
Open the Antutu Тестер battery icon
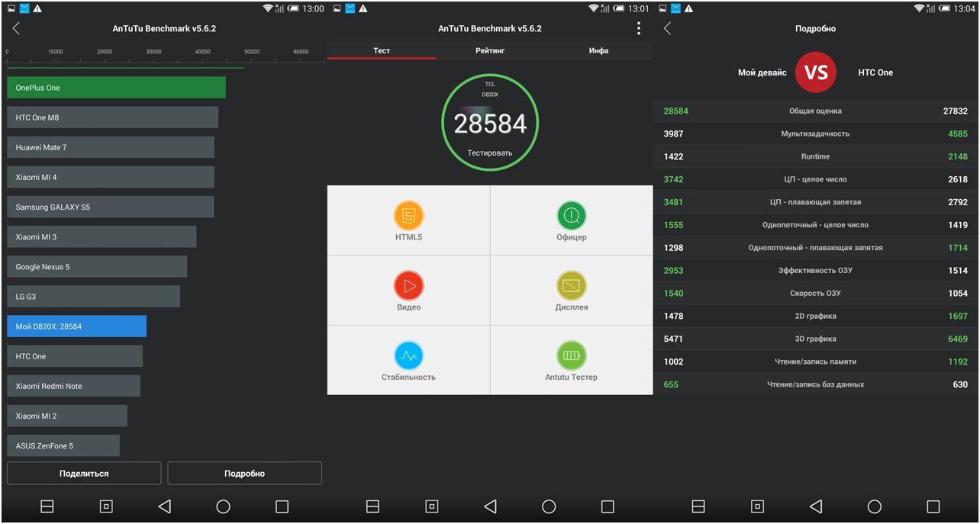pos(571,355)
